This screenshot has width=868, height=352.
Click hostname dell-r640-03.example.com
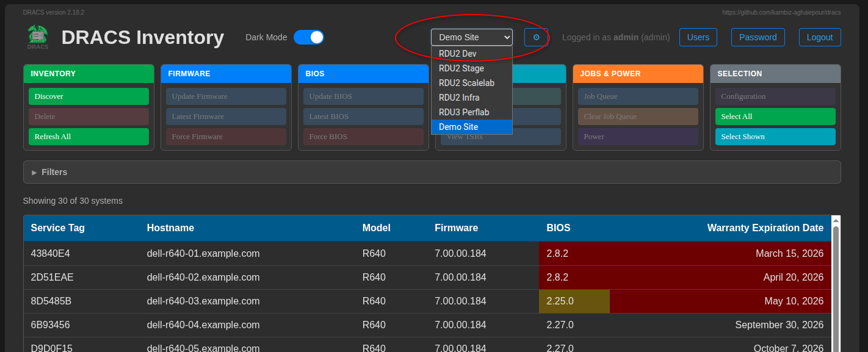point(203,301)
